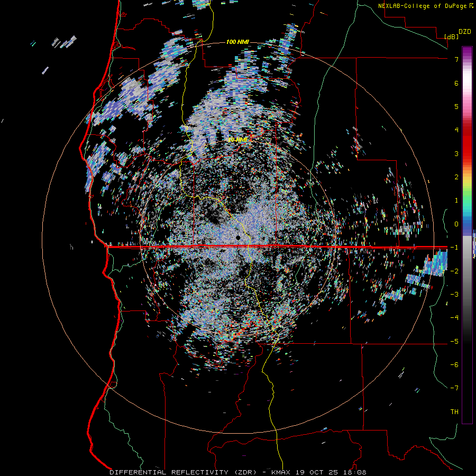Click the DZD product label
The height and width of the screenshot is (476, 476).
(x=465, y=32)
